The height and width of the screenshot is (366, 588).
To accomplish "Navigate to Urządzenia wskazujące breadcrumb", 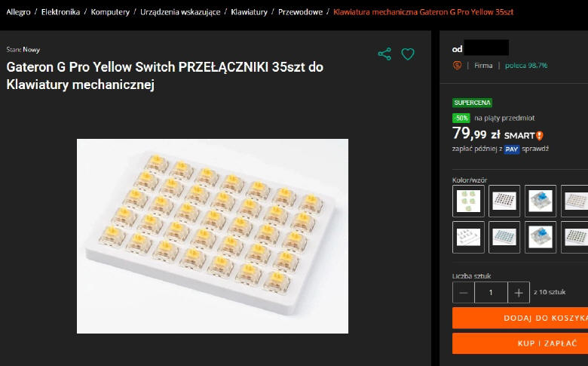I will click(x=180, y=12).
